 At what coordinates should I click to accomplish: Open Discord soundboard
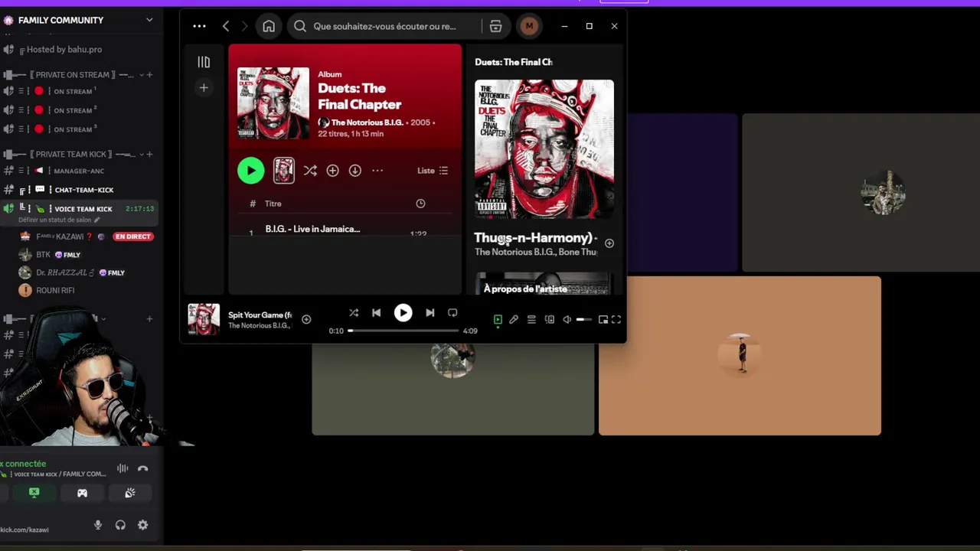click(x=130, y=494)
